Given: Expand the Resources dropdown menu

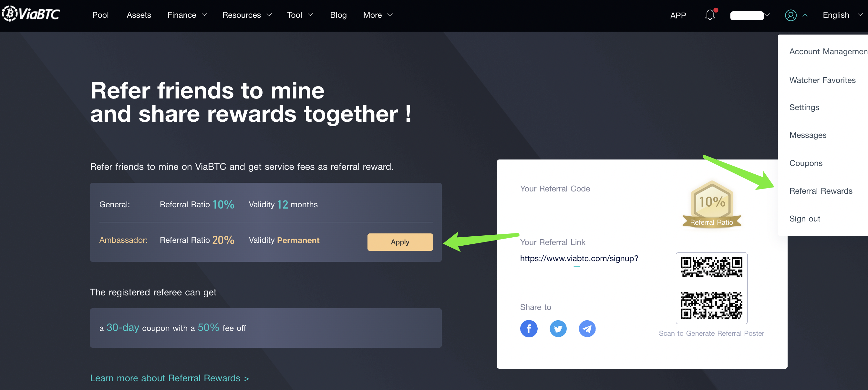Looking at the screenshot, I should pyautogui.click(x=247, y=15).
